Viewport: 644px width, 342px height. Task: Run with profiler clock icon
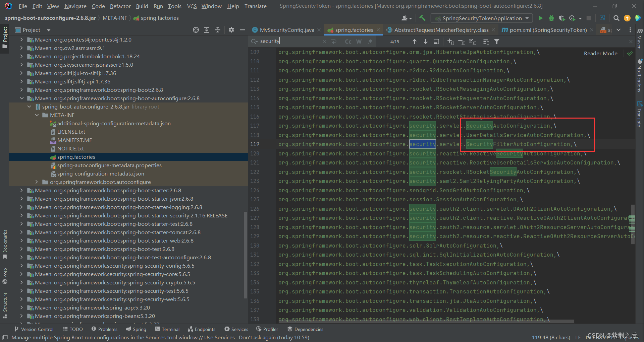tap(573, 18)
